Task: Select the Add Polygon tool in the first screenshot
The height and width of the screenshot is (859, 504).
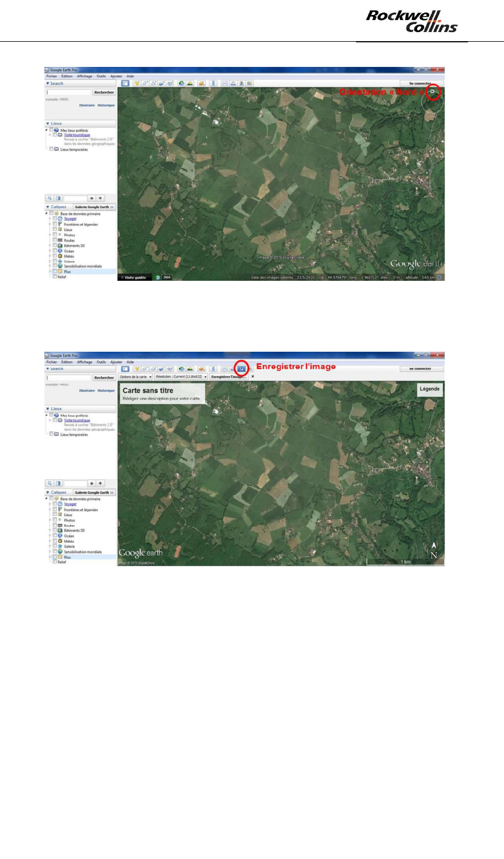Action: tap(145, 83)
